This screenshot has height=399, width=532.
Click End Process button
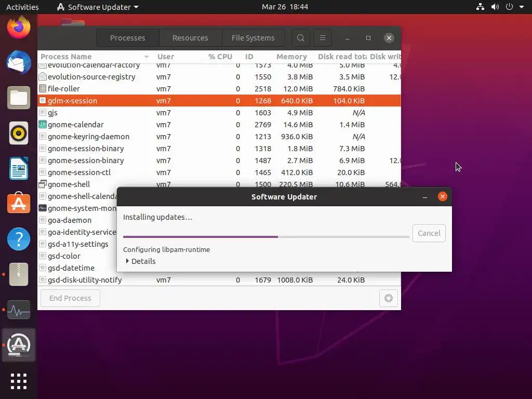70,298
